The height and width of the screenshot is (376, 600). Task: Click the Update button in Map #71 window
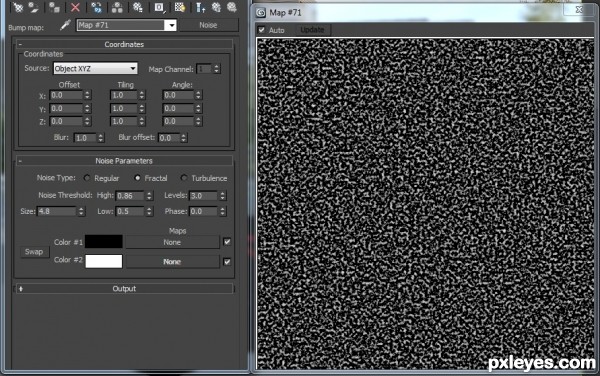(x=312, y=29)
